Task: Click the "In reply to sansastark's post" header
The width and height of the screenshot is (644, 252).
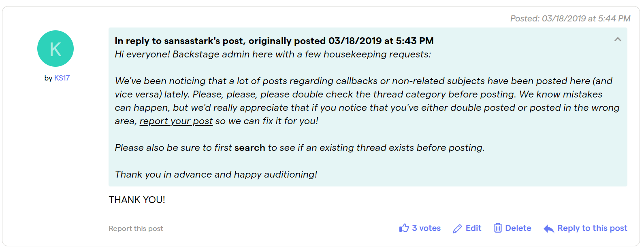Action: pos(274,41)
